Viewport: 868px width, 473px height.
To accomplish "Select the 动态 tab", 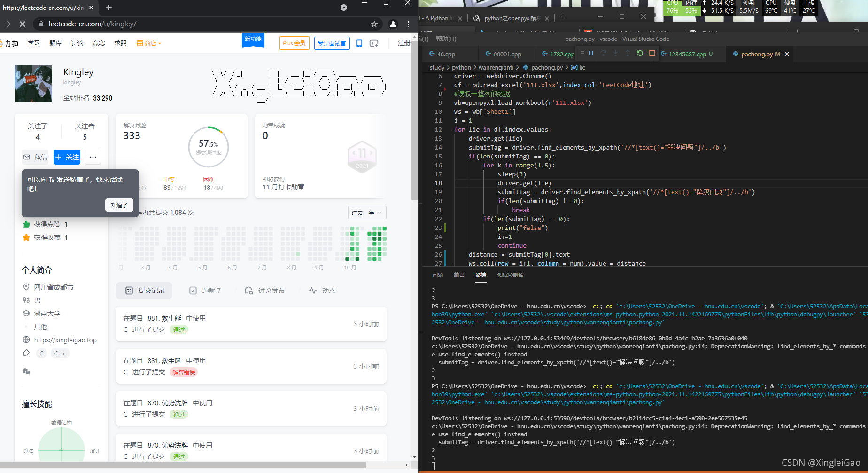I will coord(322,291).
